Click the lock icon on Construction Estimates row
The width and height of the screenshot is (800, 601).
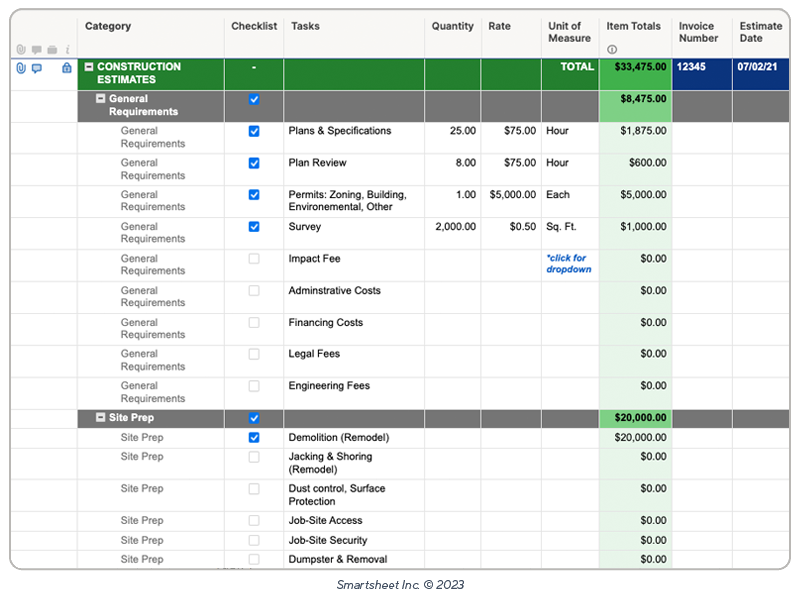pos(67,68)
